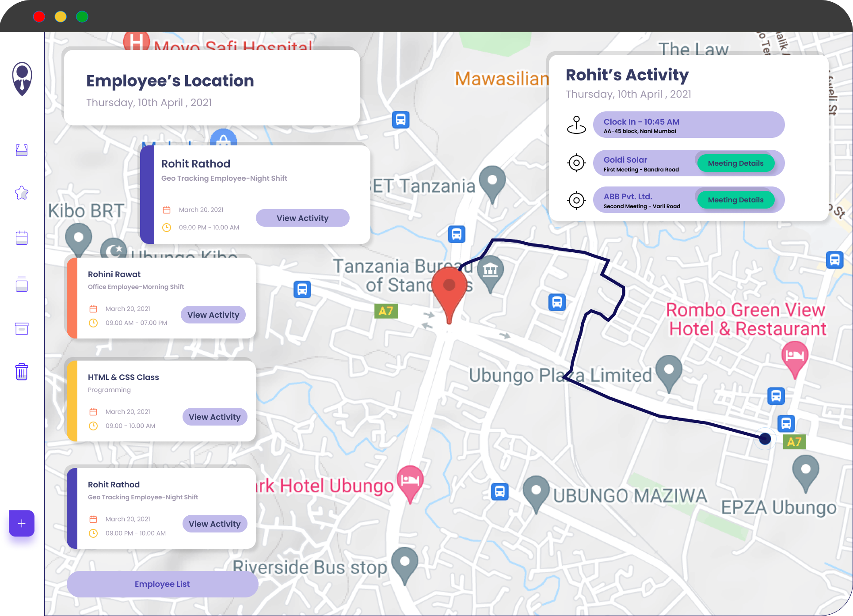Screen dimensions: 853x616
Task: Click the Rohini Rawat name text
Action: (114, 274)
